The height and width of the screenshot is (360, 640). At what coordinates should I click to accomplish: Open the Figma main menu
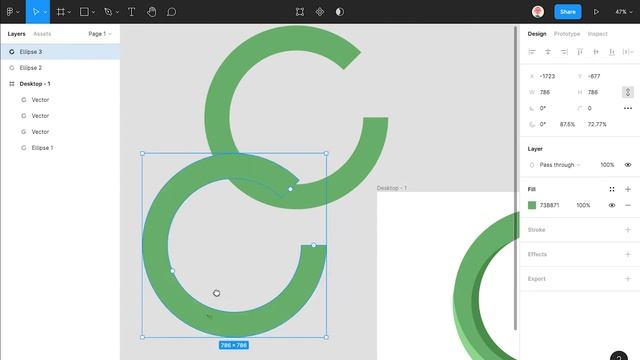point(10,12)
